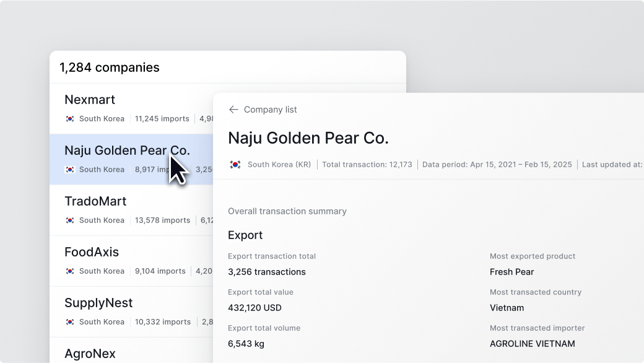
Task: Click the flag icon in FoodAxis row
Action: [x=70, y=271]
